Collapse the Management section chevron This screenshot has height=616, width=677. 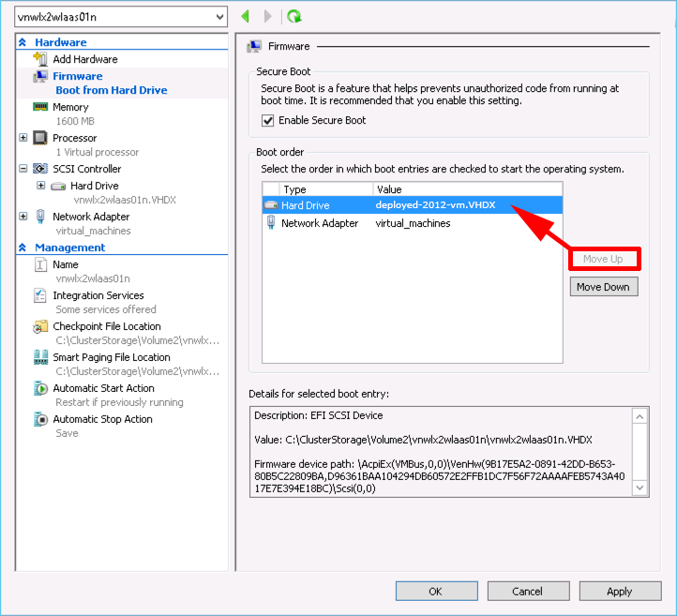(23, 248)
